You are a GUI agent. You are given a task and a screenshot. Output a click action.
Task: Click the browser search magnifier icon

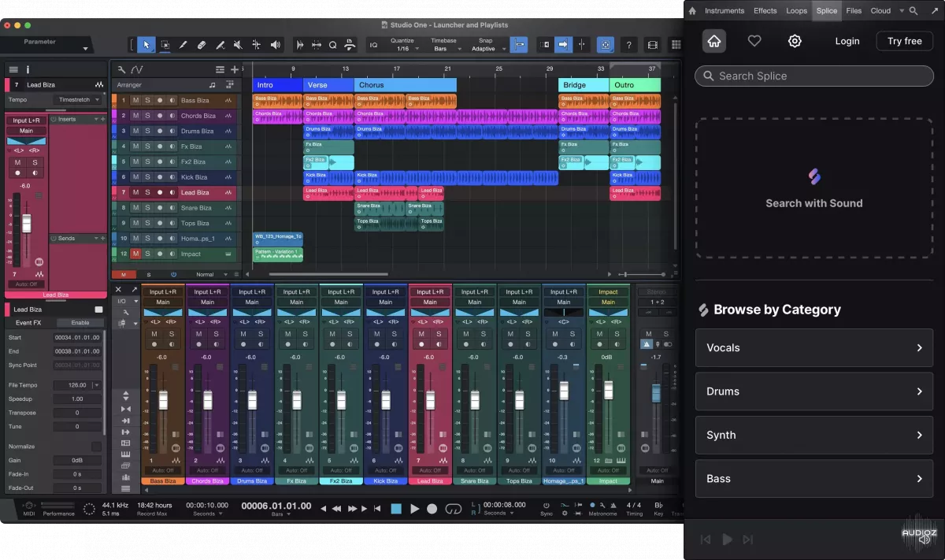[x=913, y=11]
